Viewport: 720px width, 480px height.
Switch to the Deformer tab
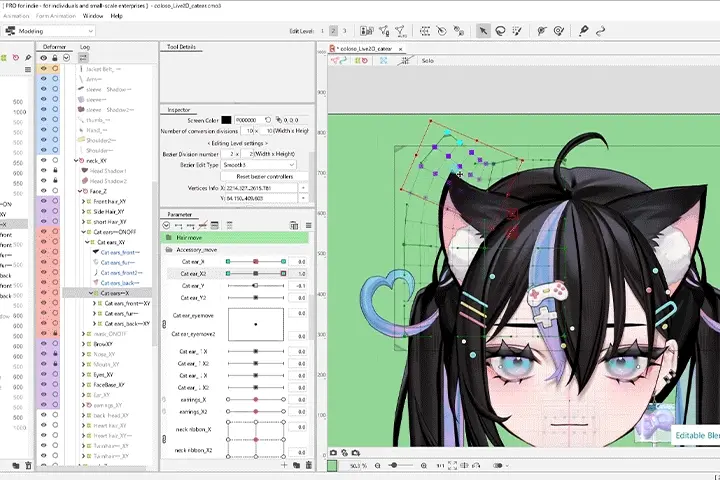click(54, 47)
